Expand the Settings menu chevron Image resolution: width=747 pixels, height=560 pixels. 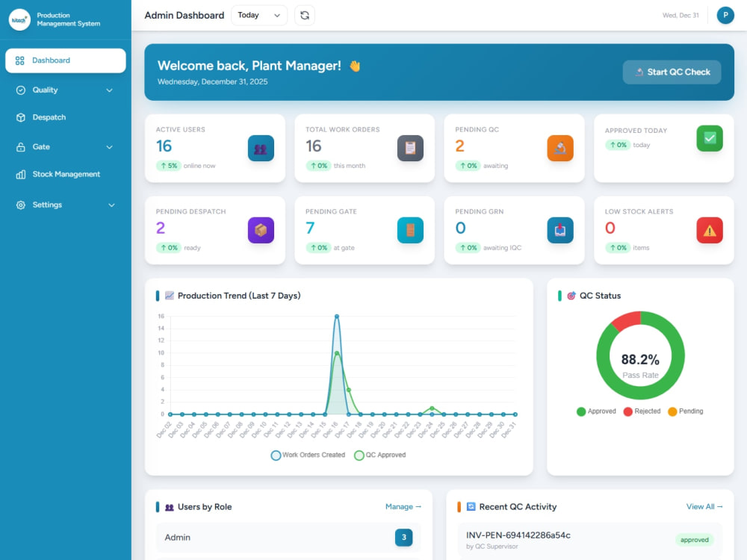click(111, 205)
